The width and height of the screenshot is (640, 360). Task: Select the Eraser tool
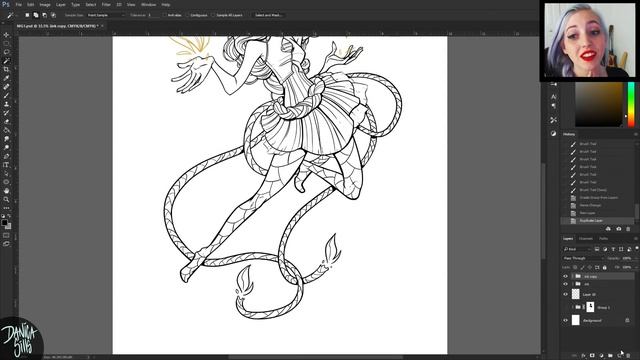click(6, 121)
